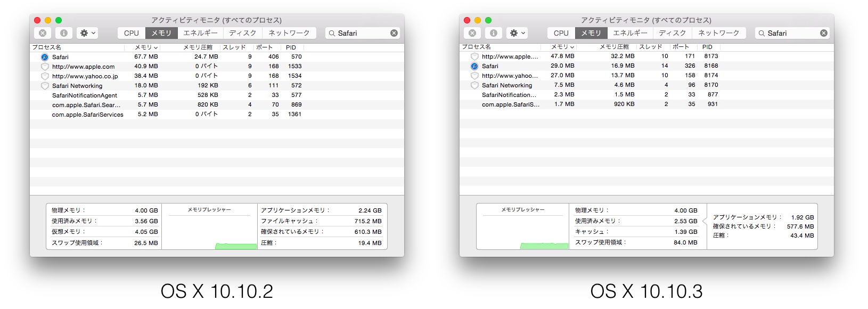Click アプリケーションメモリ 2.24 GB value
The image size is (868, 309).
pyautogui.click(x=370, y=210)
